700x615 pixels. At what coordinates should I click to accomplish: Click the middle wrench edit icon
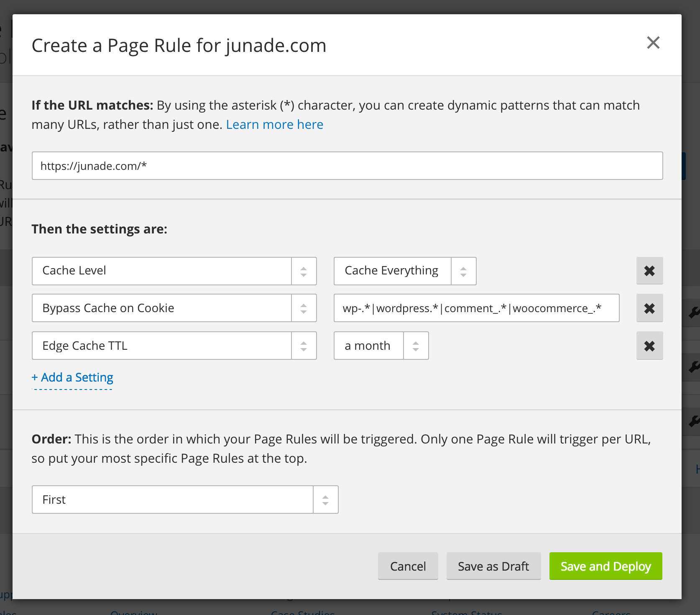[x=695, y=367]
